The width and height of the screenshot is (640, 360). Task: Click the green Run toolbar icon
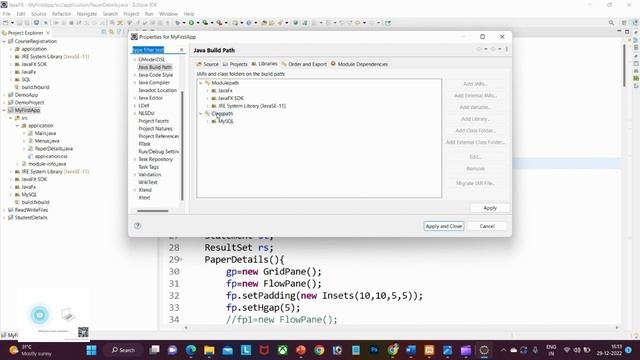tap(191, 23)
